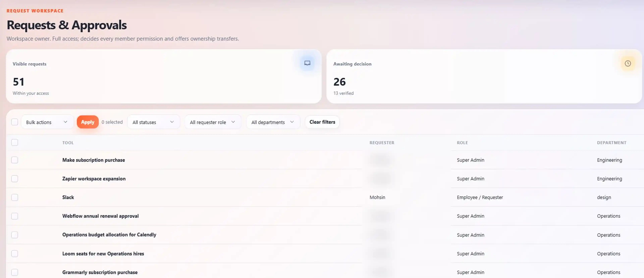The width and height of the screenshot is (644, 278).
Task: Open the All departments filter dropdown
Action: coord(273,122)
